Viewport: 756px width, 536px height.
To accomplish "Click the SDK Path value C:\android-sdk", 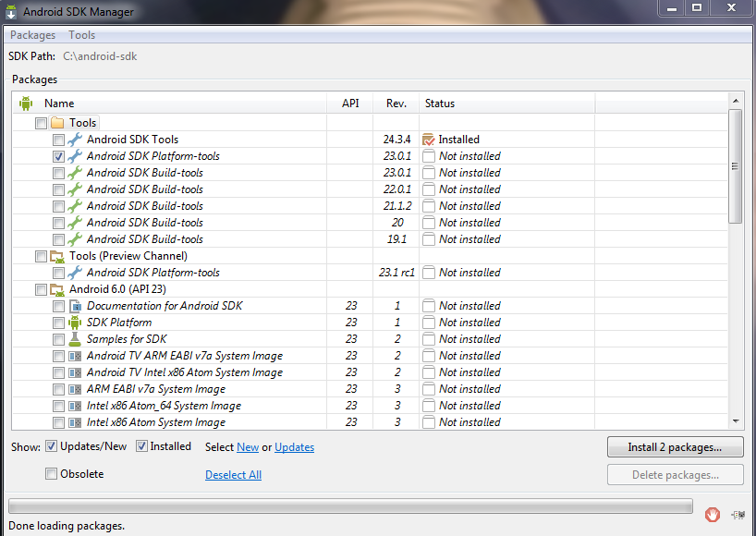I will (x=100, y=56).
